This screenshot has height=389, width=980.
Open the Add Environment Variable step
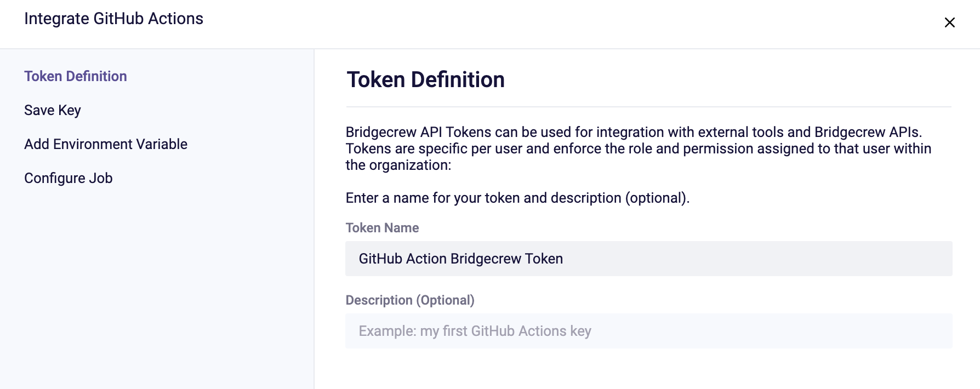pyautogui.click(x=106, y=144)
